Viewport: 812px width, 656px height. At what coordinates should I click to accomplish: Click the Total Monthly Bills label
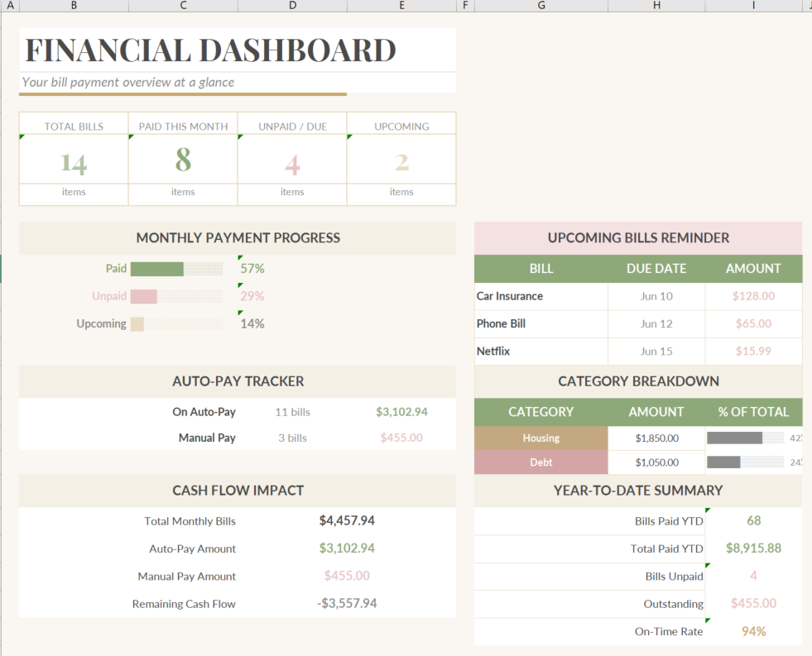(190, 521)
